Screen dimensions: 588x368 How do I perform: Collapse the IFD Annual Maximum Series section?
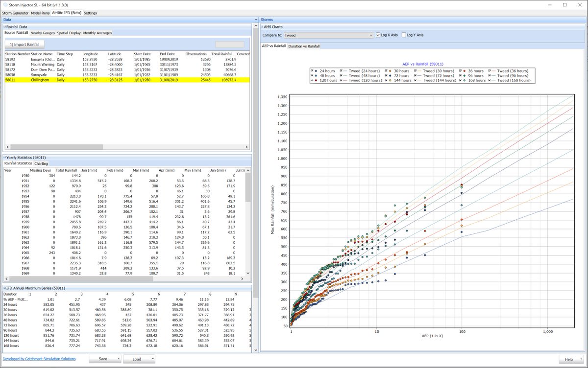click(x=4, y=288)
